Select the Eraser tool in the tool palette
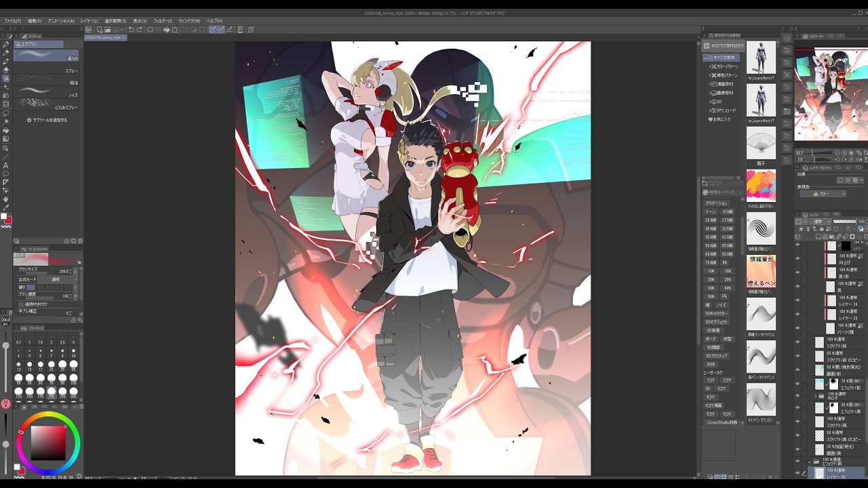This screenshot has width=868, height=488. [6, 70]
